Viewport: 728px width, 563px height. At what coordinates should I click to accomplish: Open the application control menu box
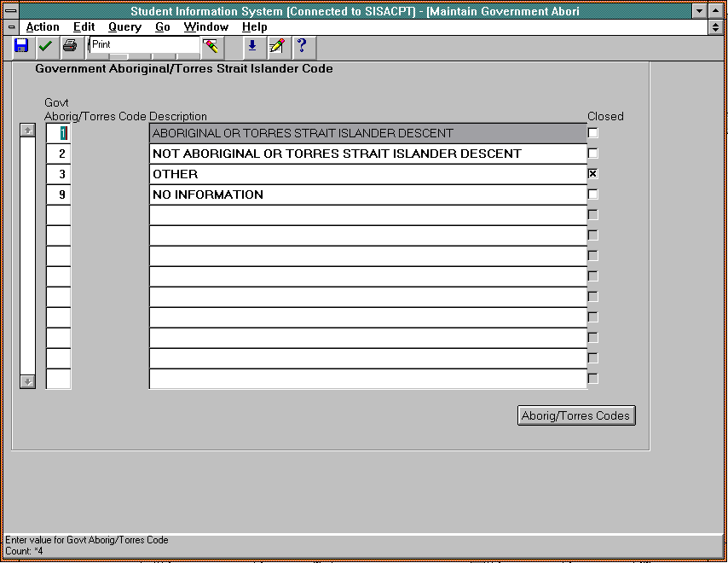tap(12, 11)
